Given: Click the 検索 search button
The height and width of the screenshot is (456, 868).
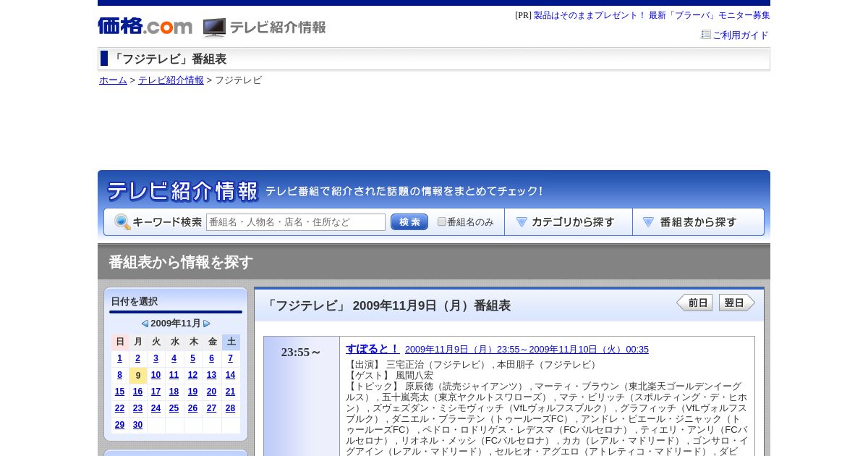Looking at the screenshot, I should [409, 222].
